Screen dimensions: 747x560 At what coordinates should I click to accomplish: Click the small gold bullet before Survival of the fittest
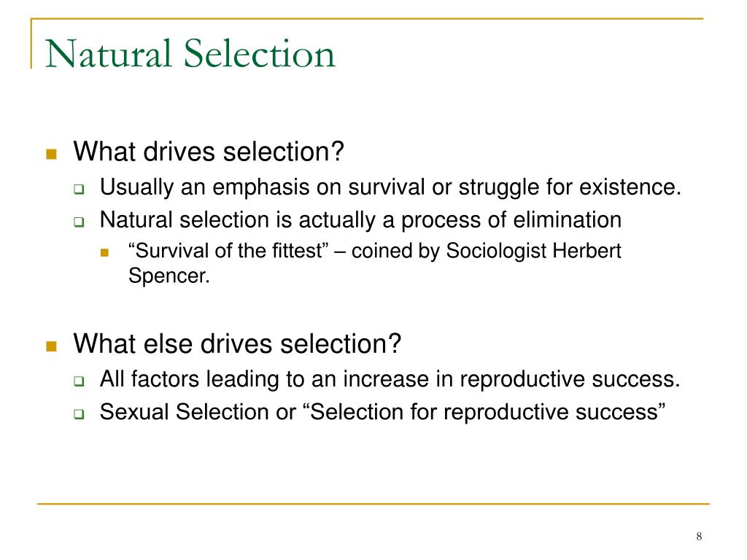(x=105, y=252)
